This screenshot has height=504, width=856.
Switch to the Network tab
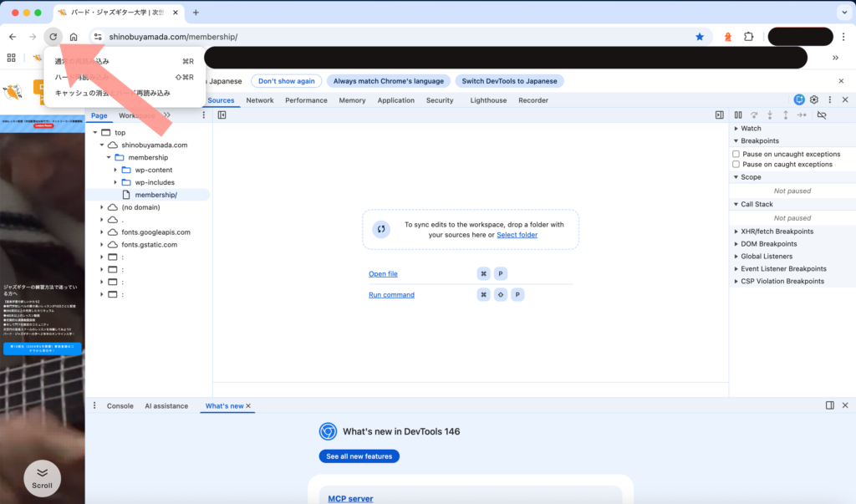(x=259, y=100)
